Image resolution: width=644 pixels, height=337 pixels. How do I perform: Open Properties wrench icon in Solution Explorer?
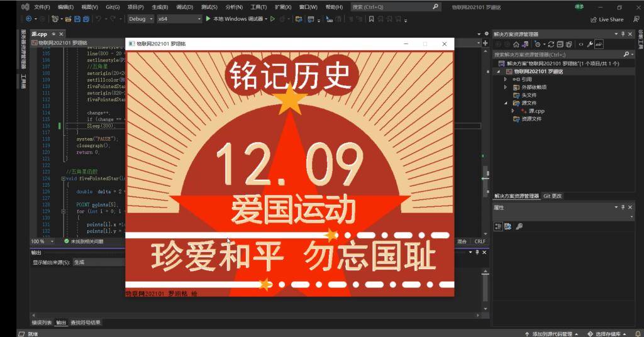(x=589, y=45)
